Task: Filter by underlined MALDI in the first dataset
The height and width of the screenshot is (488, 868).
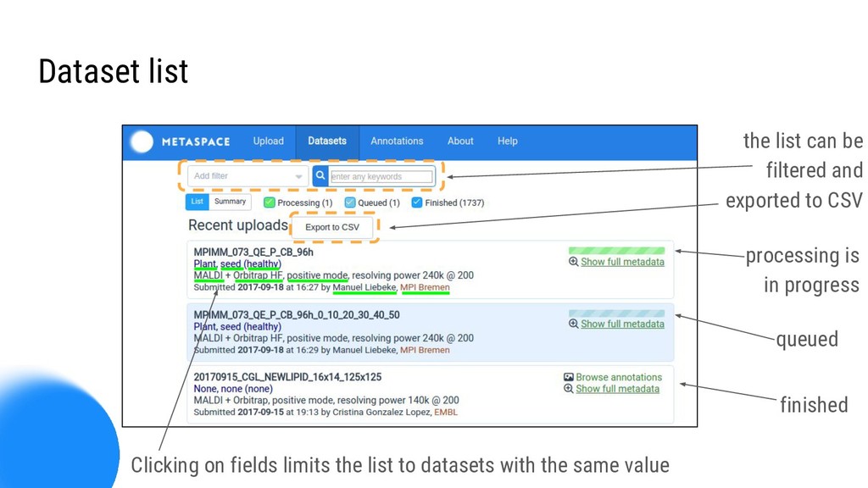Action: [x=209, y=275]
